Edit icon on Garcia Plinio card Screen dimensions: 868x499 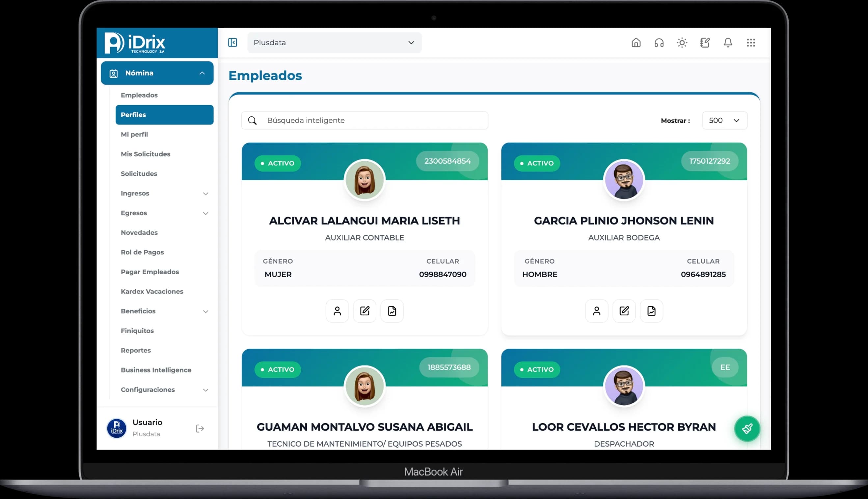point(624,311)
